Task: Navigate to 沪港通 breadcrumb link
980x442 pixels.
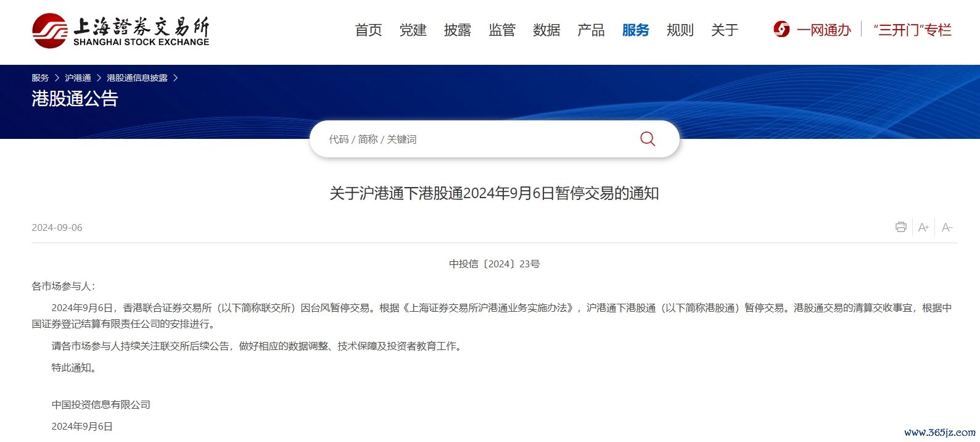Action: tap(78, 78)
